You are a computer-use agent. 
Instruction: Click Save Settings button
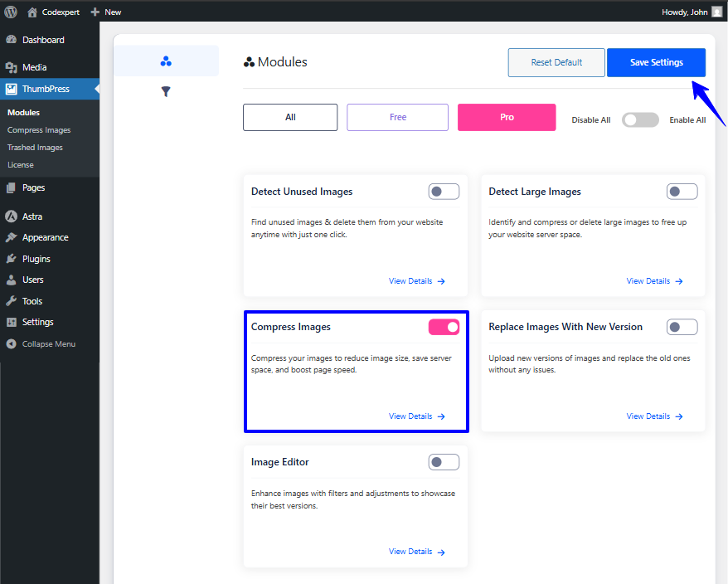coord(656,62)
